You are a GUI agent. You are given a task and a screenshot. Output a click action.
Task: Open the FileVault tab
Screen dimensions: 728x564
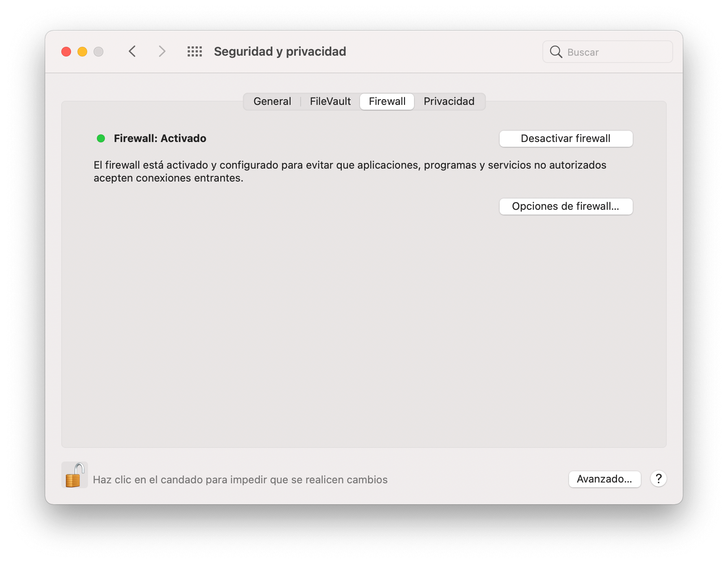330,101
